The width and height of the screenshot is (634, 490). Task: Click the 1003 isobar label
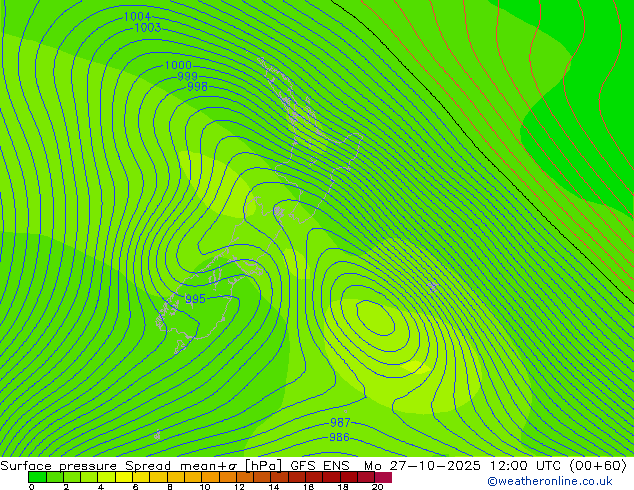(148, 27)
